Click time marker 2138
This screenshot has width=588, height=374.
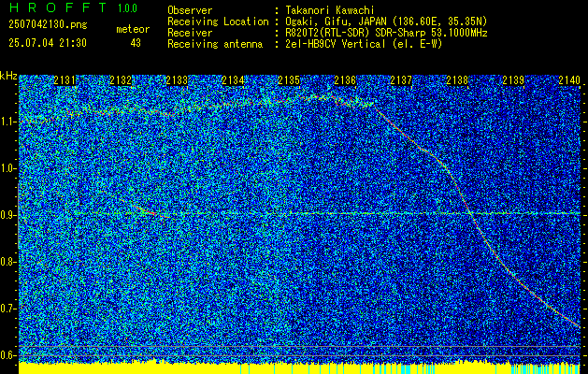click(x=457, y=79)
